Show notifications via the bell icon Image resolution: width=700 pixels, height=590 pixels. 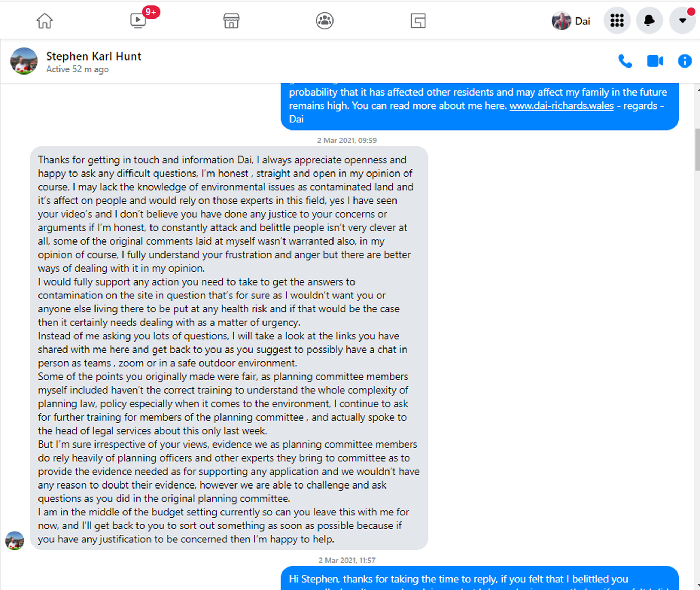tap(649, 21)
